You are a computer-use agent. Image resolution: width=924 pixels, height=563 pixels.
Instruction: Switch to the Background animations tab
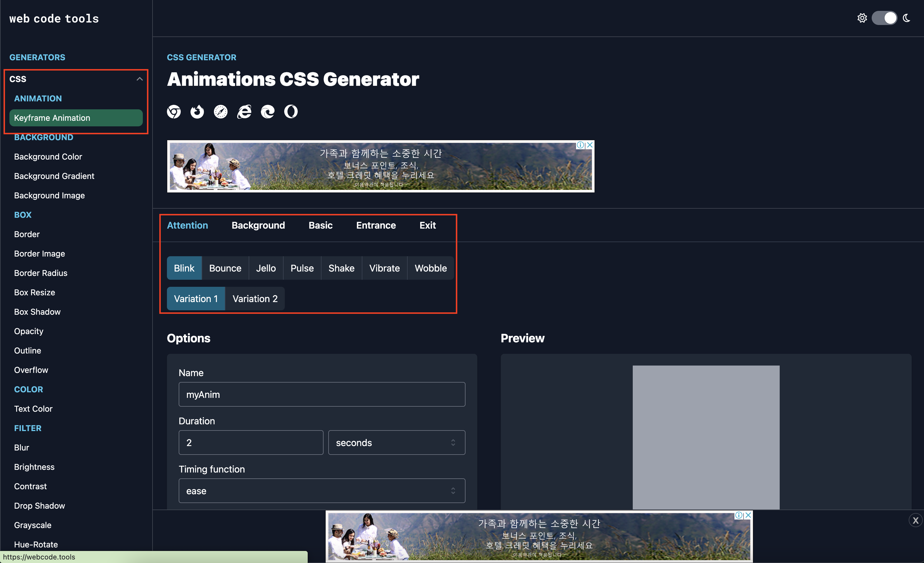click(258, 225)
